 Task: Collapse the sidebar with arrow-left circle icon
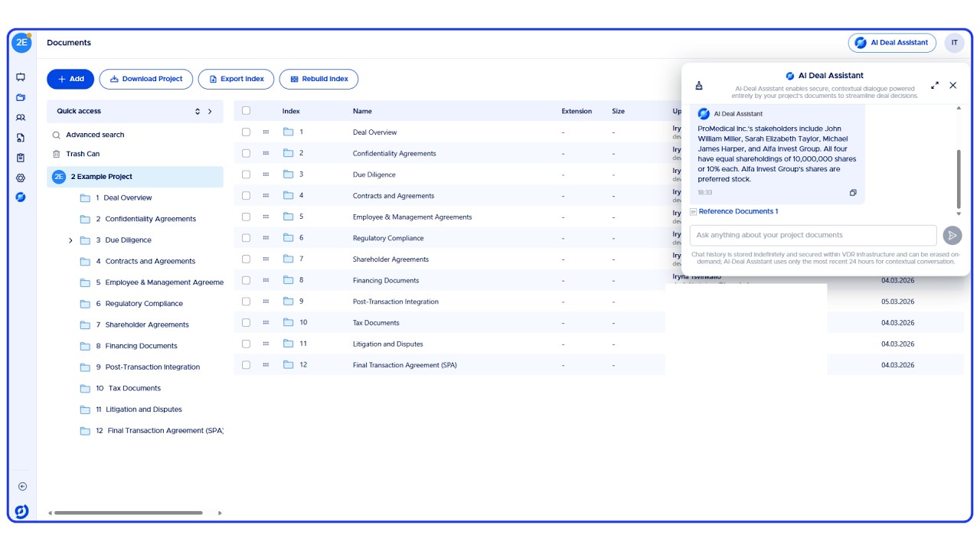point(22,487)
